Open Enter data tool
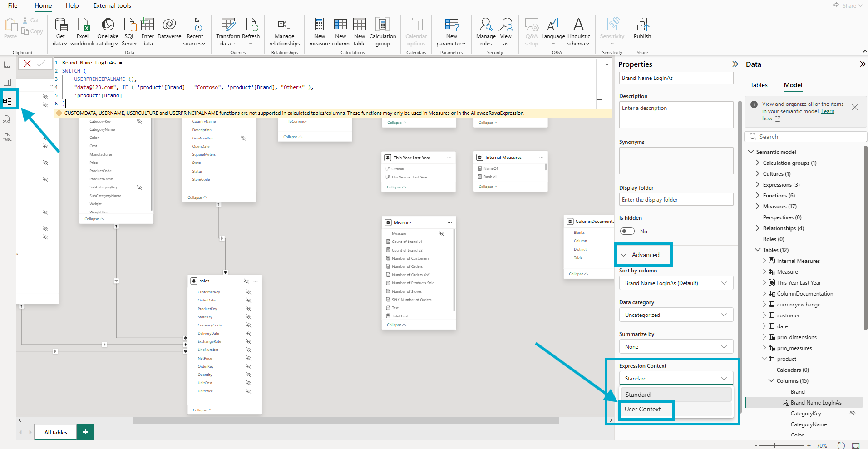The image size is (868, 449). click(x=148, y=32)
